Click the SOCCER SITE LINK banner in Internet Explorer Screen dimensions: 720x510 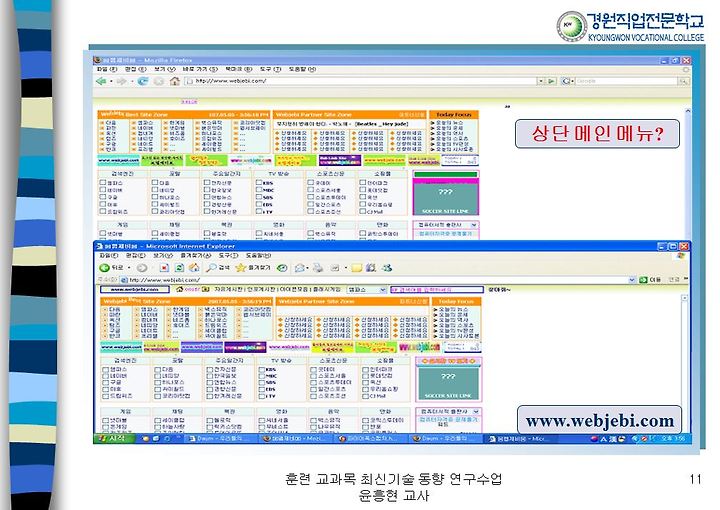(x=448, y=383)
